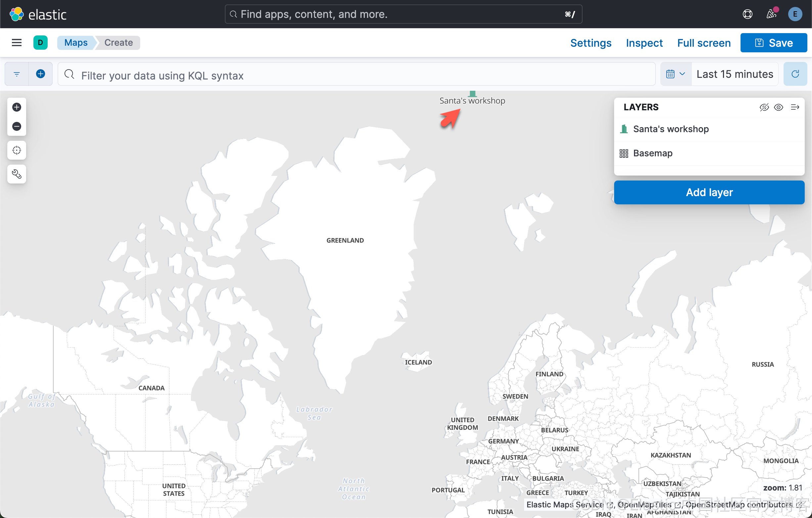Select the Create breadcrumb tab
The image size is (812, 518).
pos(118,42)
